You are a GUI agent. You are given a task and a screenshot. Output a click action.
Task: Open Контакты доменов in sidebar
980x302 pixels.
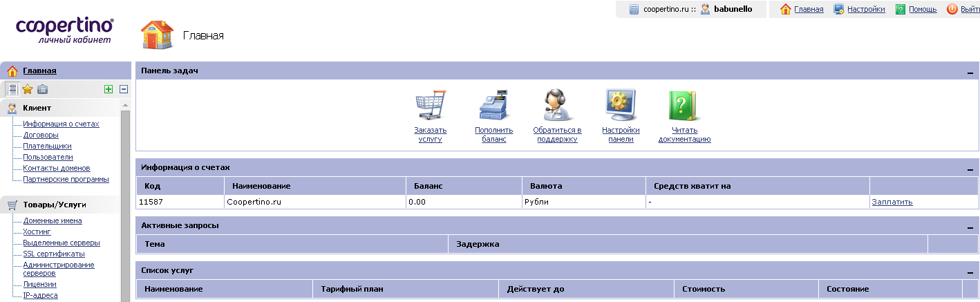click(x=57, y=169)
